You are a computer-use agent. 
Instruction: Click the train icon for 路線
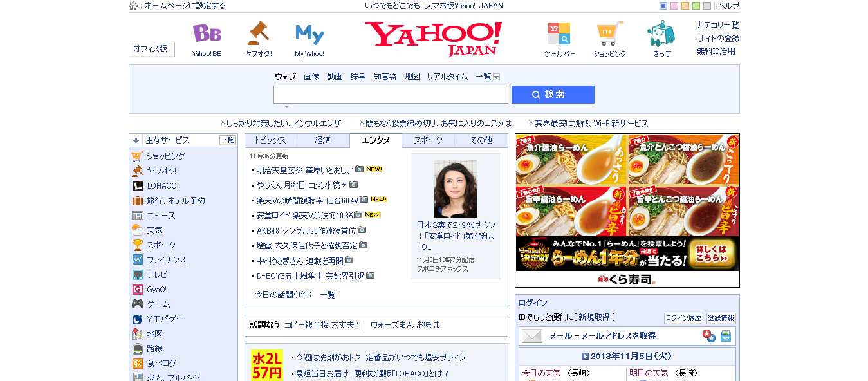pos(137,349)
